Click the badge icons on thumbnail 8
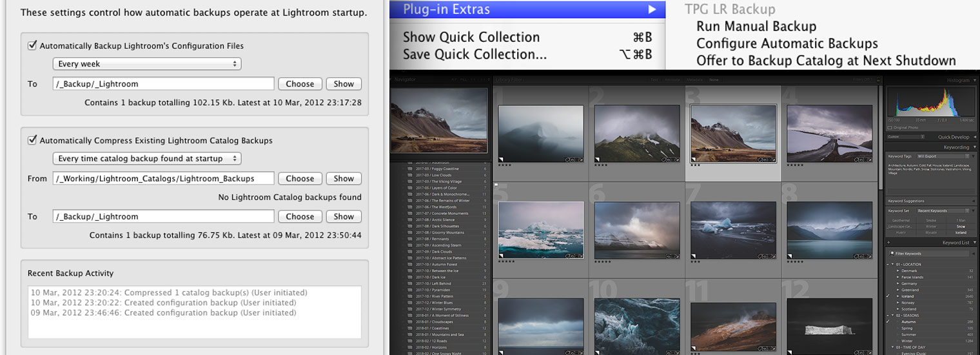Viewport: 980px width, 355px height. (x=864, y=256)
